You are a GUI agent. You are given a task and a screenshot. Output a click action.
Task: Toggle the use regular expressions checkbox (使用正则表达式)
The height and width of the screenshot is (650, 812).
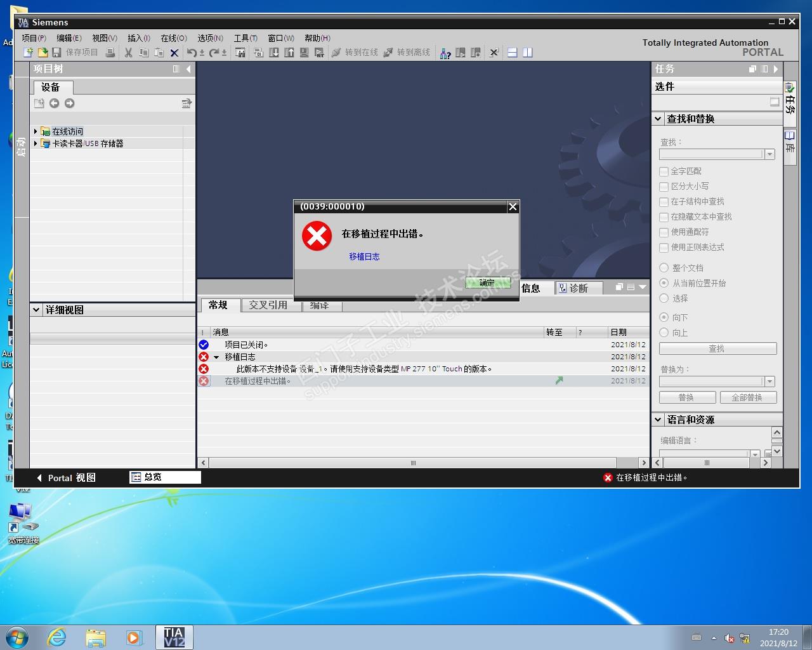pos(664,248)
